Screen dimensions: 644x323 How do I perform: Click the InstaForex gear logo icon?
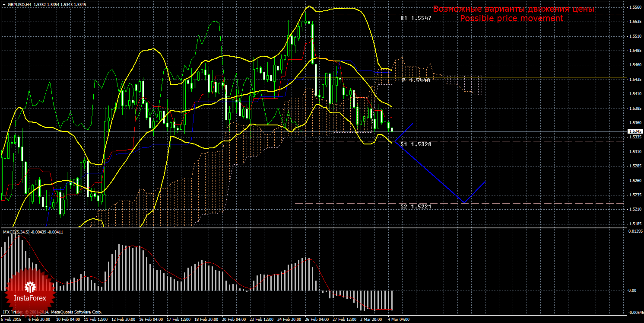coord(30,286)
